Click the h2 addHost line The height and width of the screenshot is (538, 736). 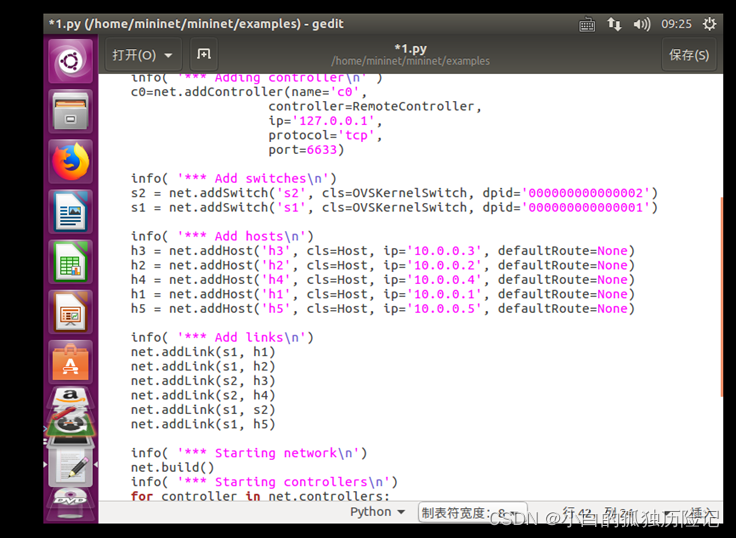pyautogui.click(x=383, y=266)
